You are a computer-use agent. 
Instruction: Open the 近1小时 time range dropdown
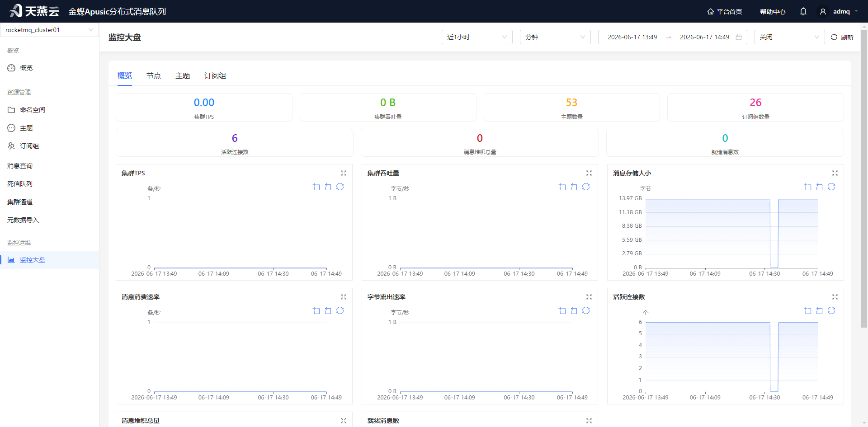click(477, 37)
